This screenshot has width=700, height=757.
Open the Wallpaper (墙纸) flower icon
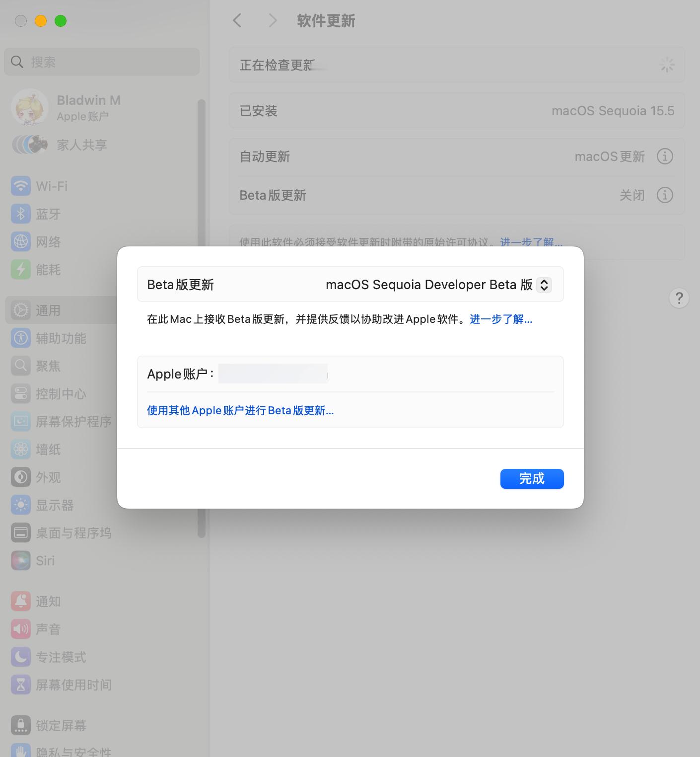20,450
